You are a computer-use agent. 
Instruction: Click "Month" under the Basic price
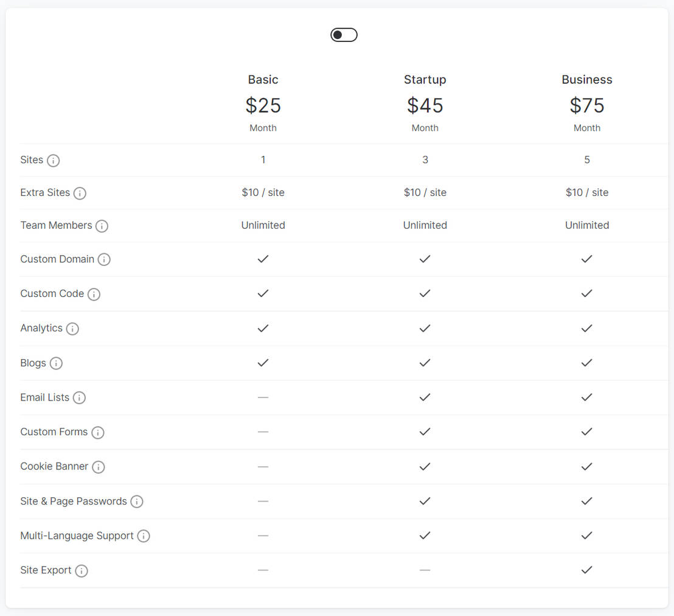tap(263, 128)
